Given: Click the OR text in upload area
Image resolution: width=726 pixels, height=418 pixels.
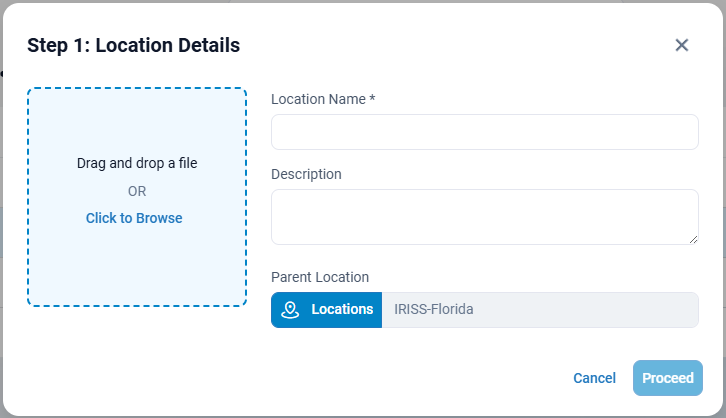Looking at the screenshot, I should point(137,191).
